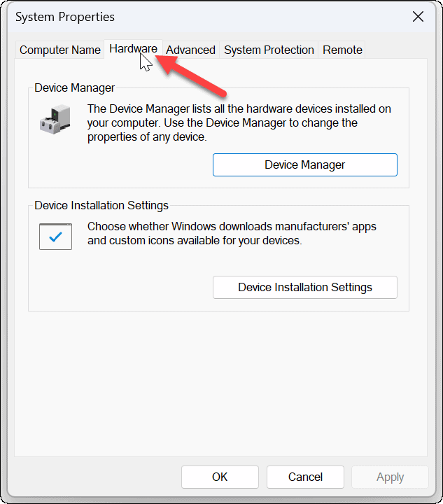Click the Device Installation Settings checkmark icon
The height and width of the screenshot is (504, 443).
pos(56,237)
